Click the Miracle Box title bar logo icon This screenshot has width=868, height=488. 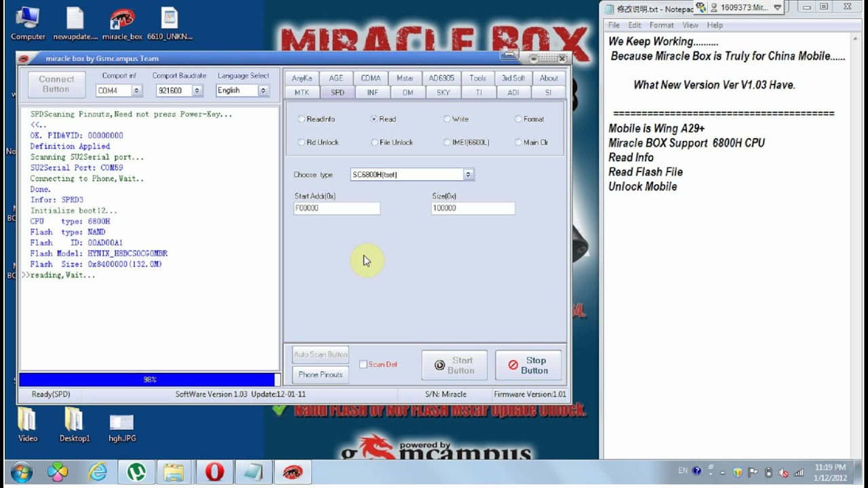click(x=24, y=58)
